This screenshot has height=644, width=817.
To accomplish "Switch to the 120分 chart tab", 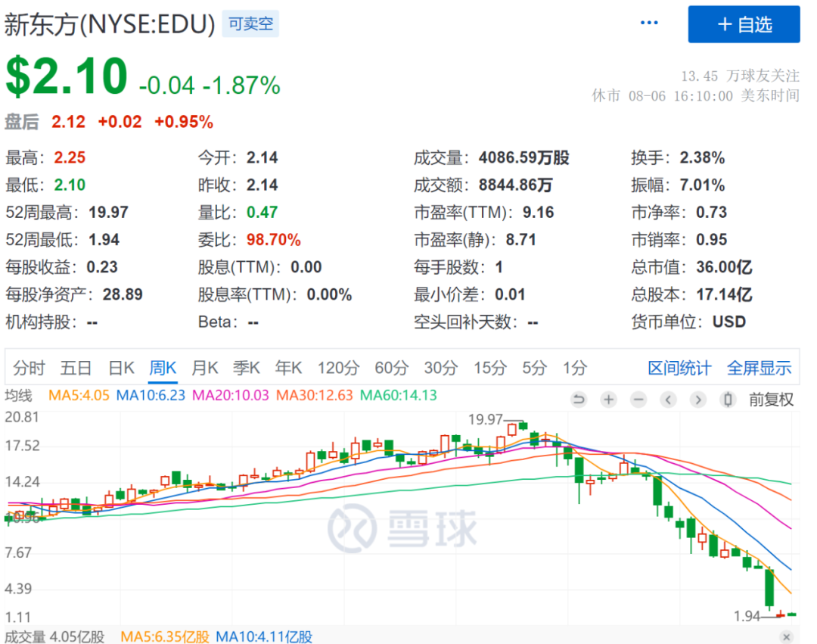I will 339,368.
